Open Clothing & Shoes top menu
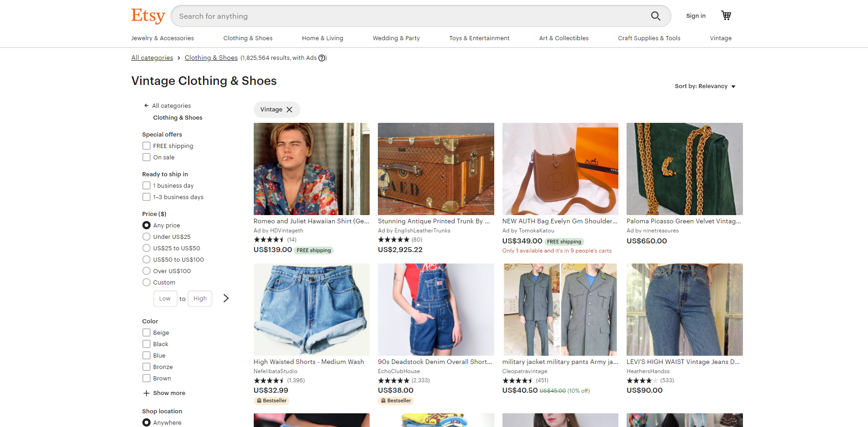The width and height of the screenshot is (868, 427). tap(248, 38)
